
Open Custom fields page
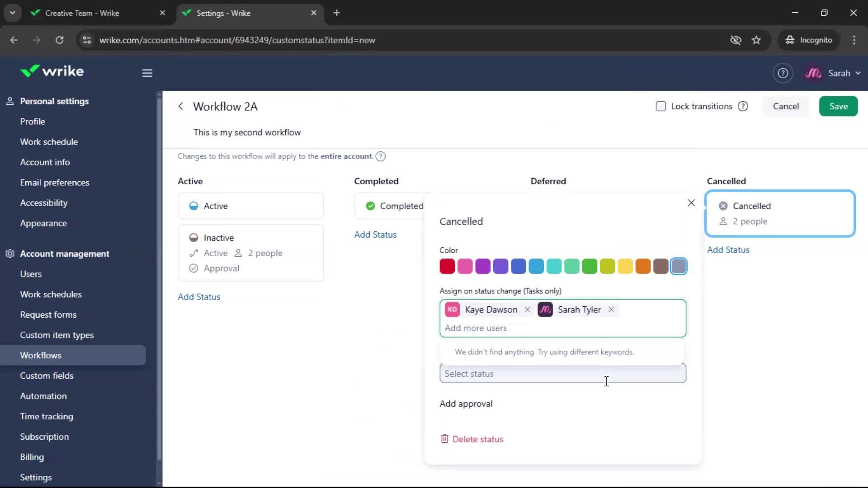pos(47,376)
